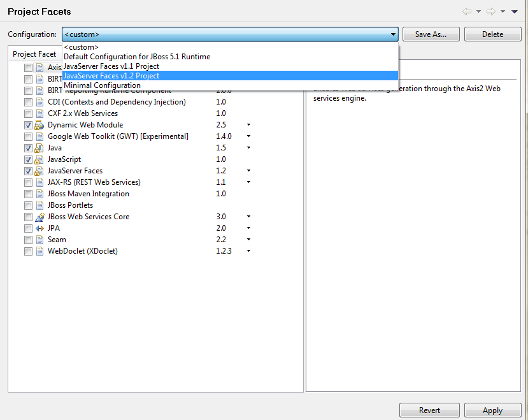The image size is (528, 420).
Task: Select JavaServer Faces v1.1 Project option
Action: 231,66
